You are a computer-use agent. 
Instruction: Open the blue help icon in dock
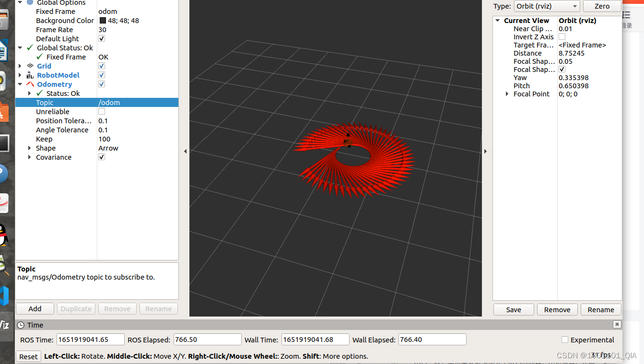[x=3, y=173]
